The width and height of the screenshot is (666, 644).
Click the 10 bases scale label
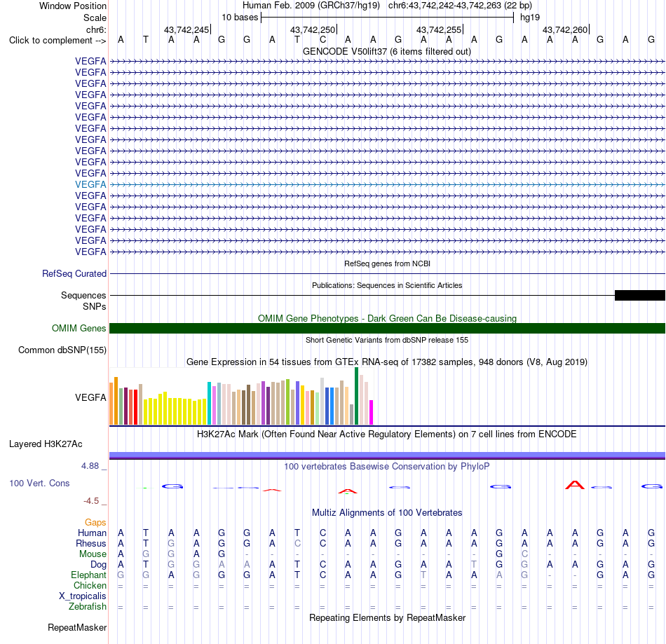pyautogui.click(x=240, y=18)
